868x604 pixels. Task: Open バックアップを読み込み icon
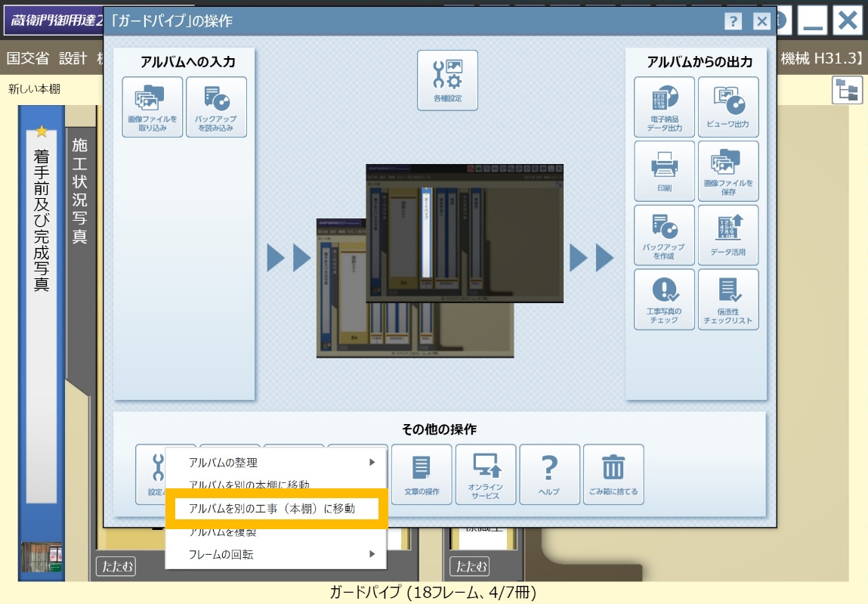pyautogui.click(x=217, y=107)
